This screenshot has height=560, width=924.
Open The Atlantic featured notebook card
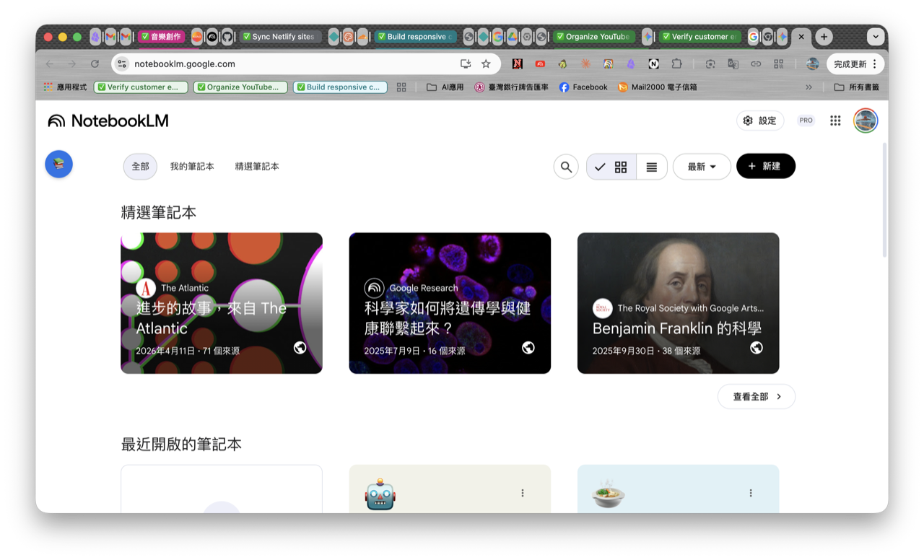pos(222,303)
